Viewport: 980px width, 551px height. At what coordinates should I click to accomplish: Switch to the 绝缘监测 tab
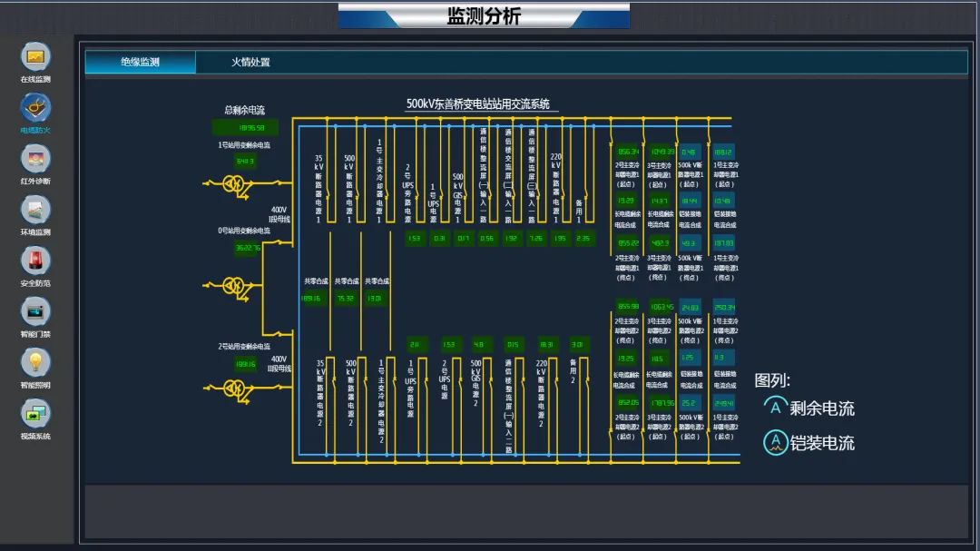click(141, 62)
